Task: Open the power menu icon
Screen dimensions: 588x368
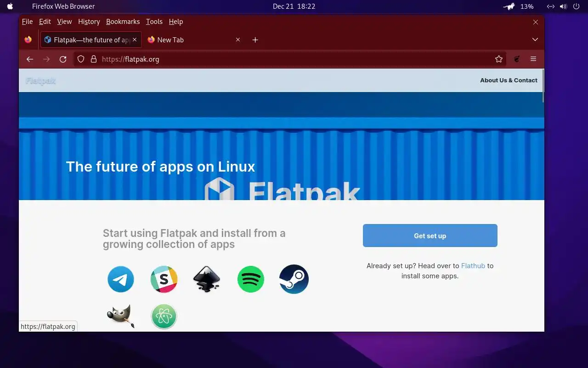Action: (577, 6)
